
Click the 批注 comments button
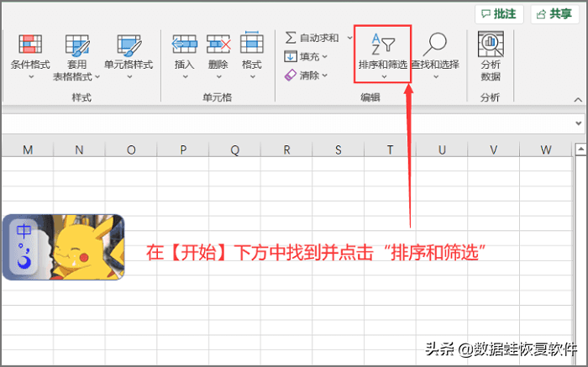coord(499,14)
